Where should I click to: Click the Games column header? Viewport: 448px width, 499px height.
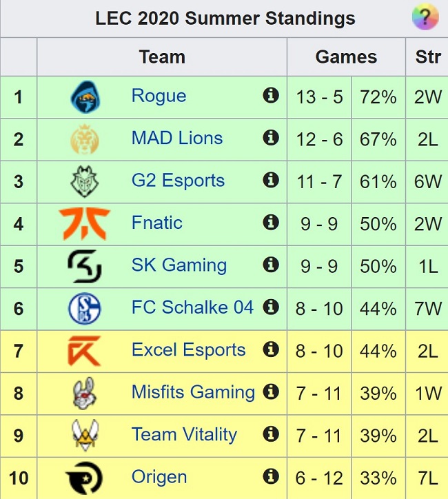point(346,57)
